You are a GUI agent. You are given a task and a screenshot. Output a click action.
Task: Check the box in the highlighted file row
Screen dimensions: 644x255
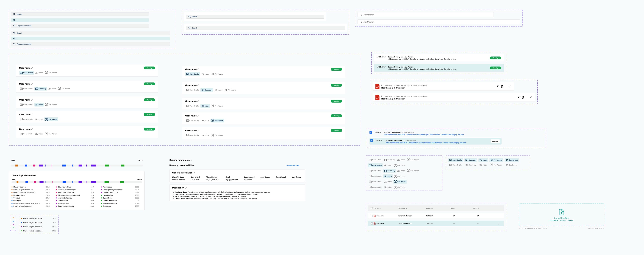[x=372, y=224]
